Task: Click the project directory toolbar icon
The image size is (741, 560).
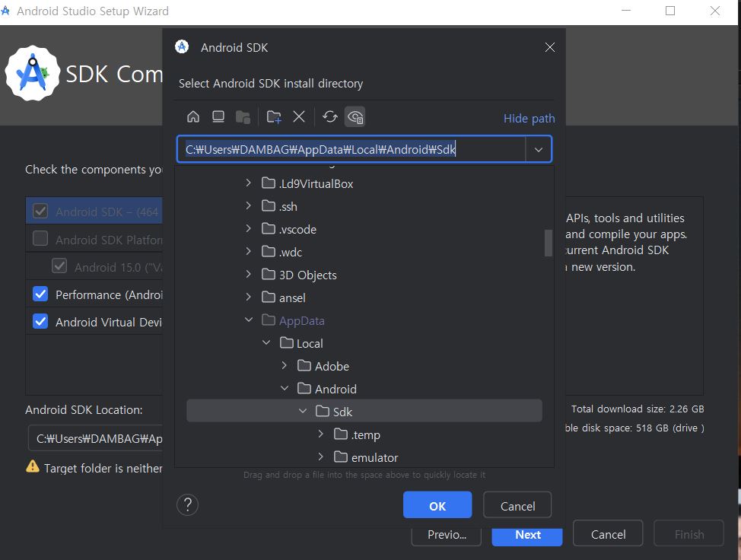Action: point(243,116)
